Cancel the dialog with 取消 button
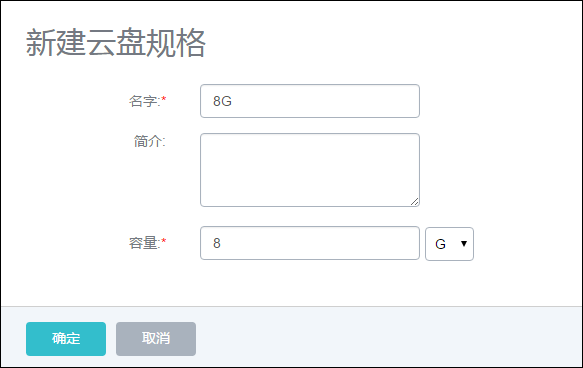Viewport: 583px width, 368px height. [x=156, y=339]
